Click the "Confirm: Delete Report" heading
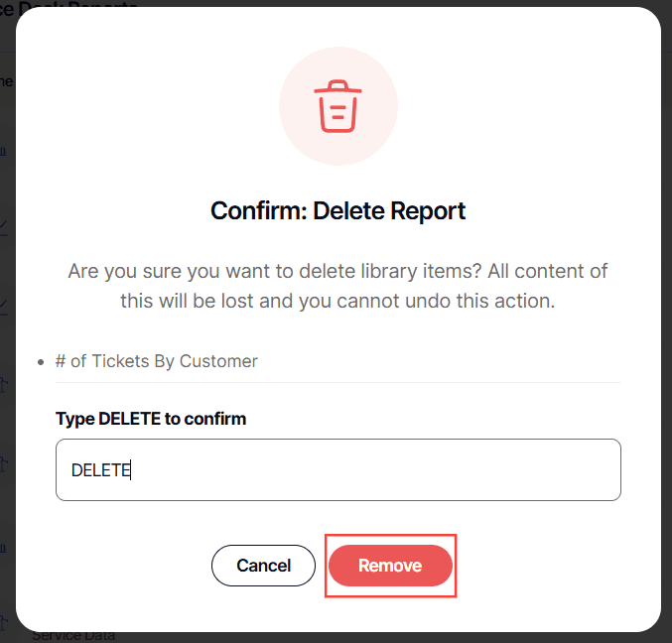 pos(337,210)
